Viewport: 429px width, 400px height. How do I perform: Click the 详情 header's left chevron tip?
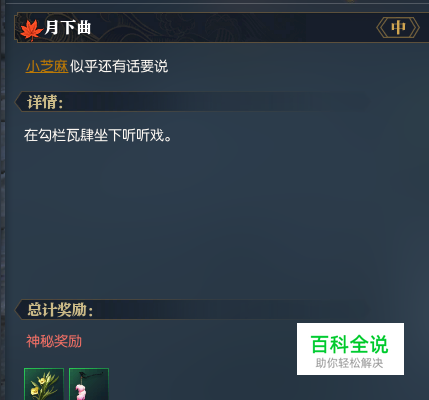[17, 102]
